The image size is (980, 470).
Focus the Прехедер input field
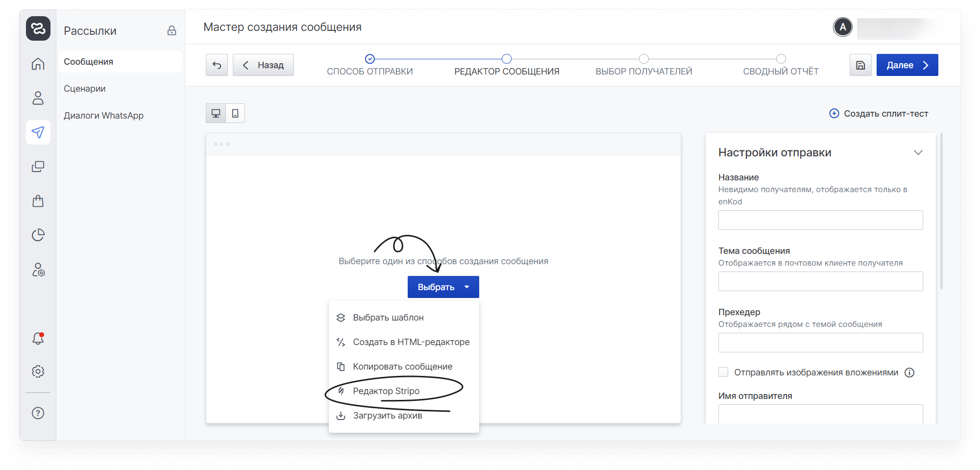point(821,343)
